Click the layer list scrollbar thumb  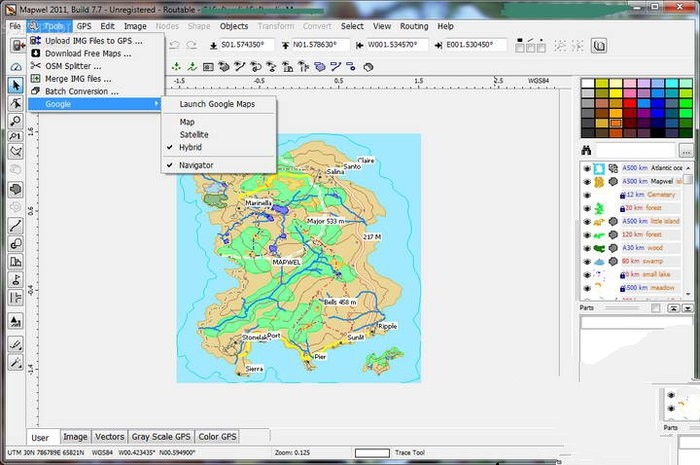(x=688, y=179)
